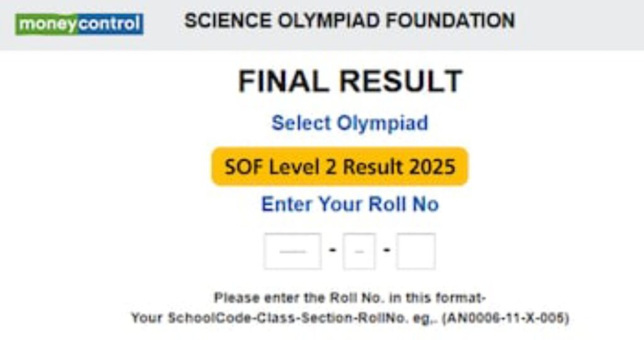The image size is (644, 340).
Task: Click the Enter Your Roll No label
Action: 350,205
